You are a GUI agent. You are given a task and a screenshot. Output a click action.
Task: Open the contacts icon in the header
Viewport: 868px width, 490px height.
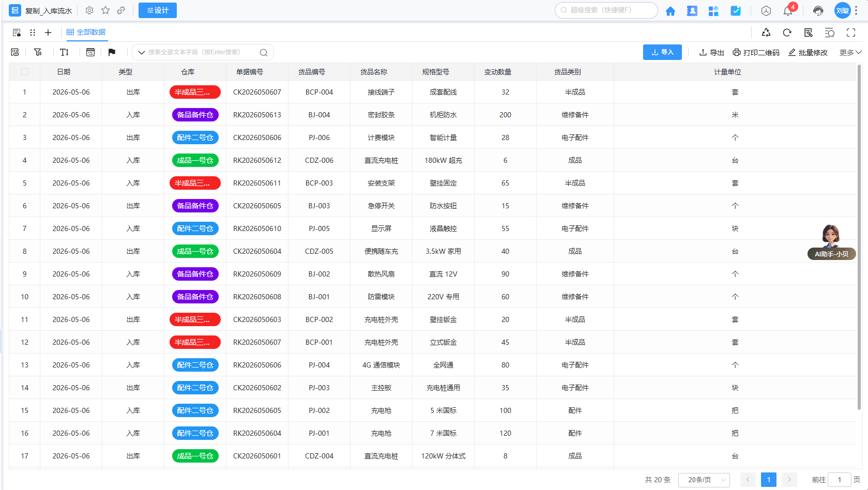click(692, 11)
